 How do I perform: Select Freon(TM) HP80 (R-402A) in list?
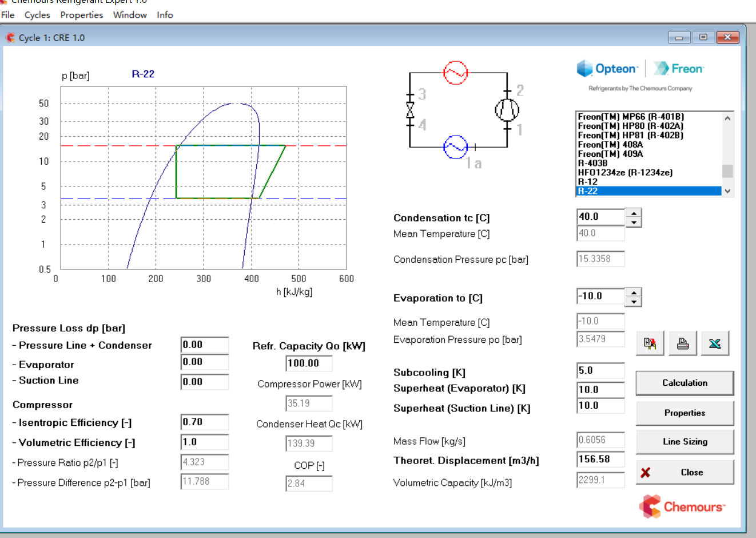click(648, 126)
